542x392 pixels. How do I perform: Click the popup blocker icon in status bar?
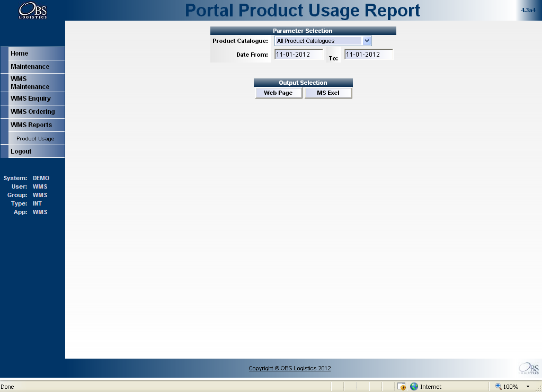point(401,387)
